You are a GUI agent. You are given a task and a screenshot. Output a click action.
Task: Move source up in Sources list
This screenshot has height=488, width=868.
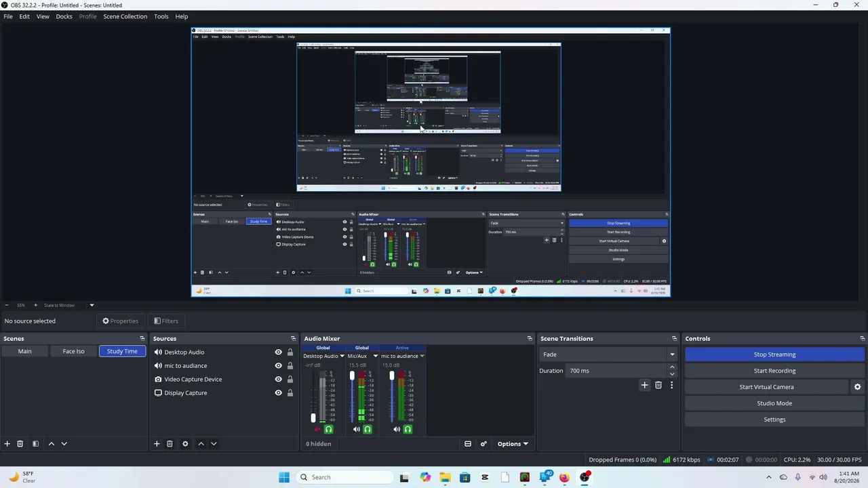(201, 444)
